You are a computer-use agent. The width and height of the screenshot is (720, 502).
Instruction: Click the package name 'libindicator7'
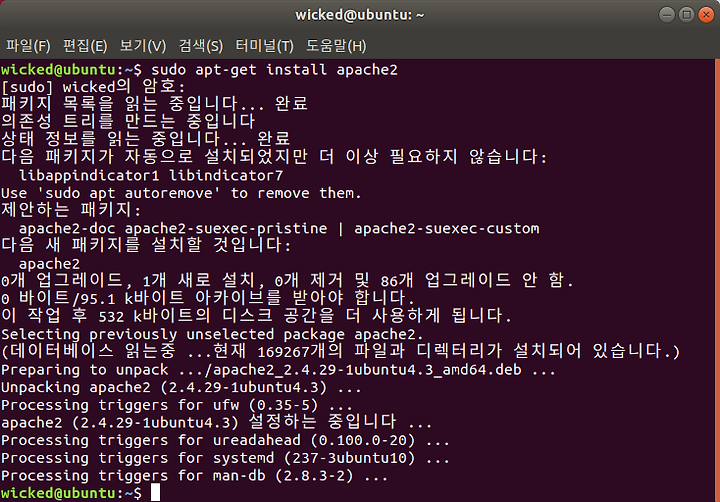[x=226, y=175]
